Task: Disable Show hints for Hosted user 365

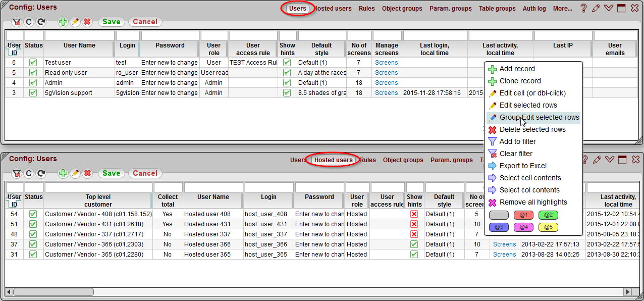Action: [414, 254]
